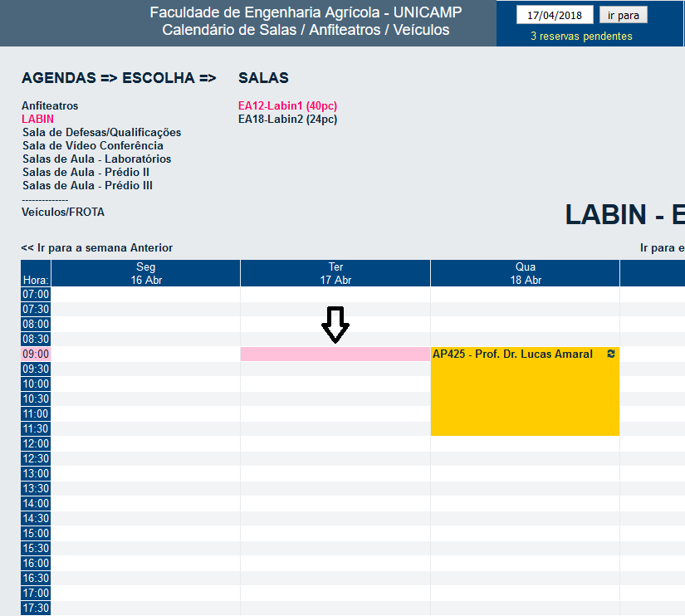Screen dimensions: 685x616
Task: Go to the previous week link
Action: click(97, 247)
